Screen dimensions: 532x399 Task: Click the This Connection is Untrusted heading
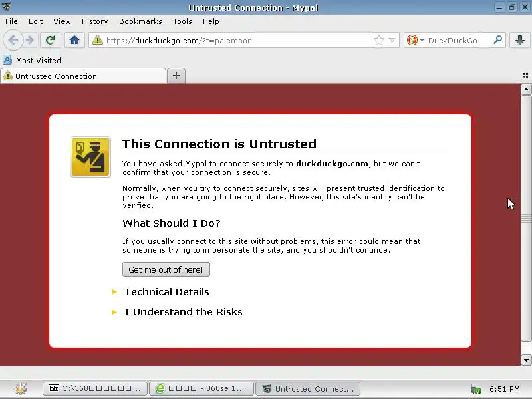pos(219,144)
